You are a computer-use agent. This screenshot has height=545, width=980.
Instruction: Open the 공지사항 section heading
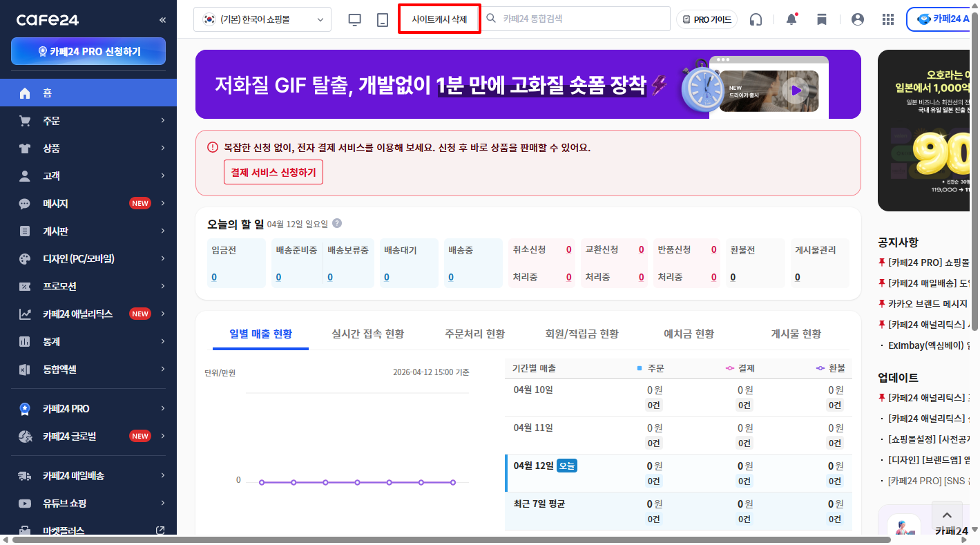click(898, 242)
